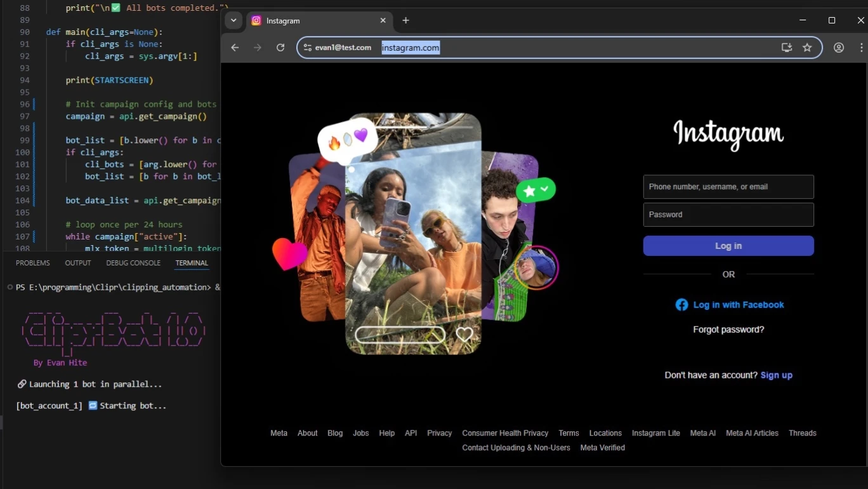Click the 'def main(cli_args=None):' code line
The width and height of the screenshot is (868, 489).
point(105,32)
